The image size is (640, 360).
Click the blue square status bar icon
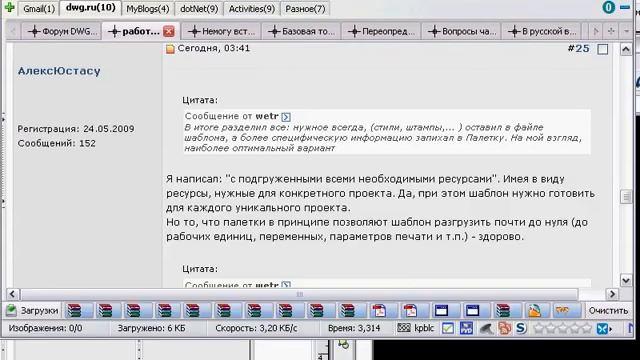point(466,328)
